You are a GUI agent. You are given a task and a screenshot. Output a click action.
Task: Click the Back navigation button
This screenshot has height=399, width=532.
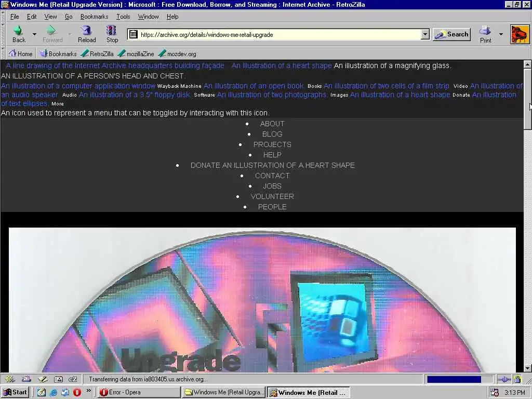[19, 34]
